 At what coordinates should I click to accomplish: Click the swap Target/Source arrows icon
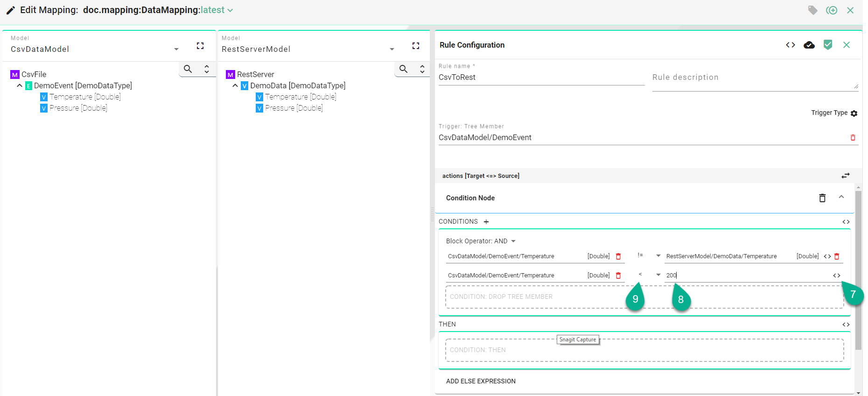[x=845, y=176]
